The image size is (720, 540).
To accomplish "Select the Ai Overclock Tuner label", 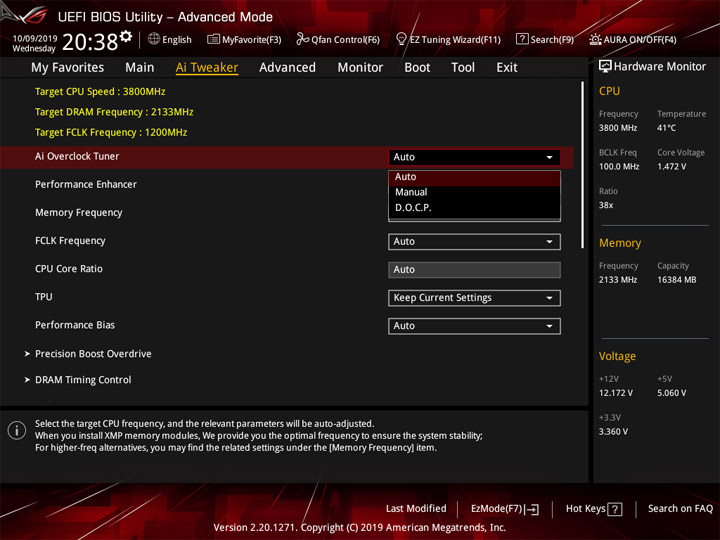I will pyautogui.click(x=77, y=157).
